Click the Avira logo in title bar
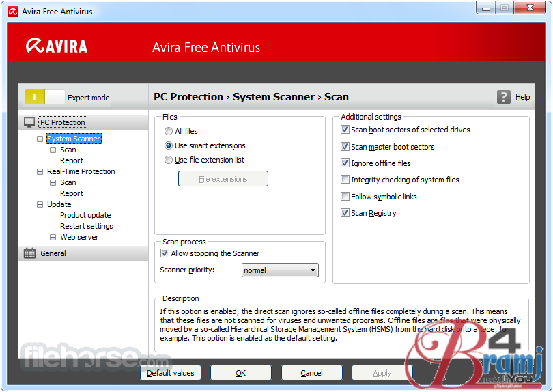553x392 pixels. point(13,12)
